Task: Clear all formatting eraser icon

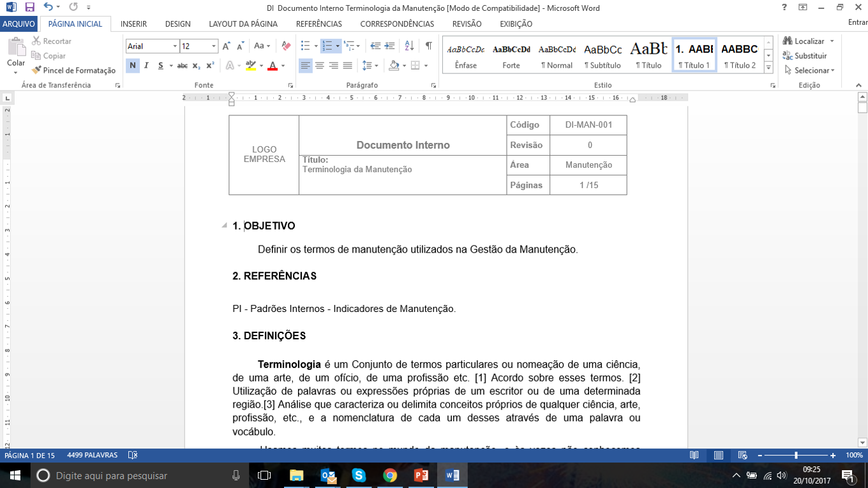Action: click(x=286, y=46)
